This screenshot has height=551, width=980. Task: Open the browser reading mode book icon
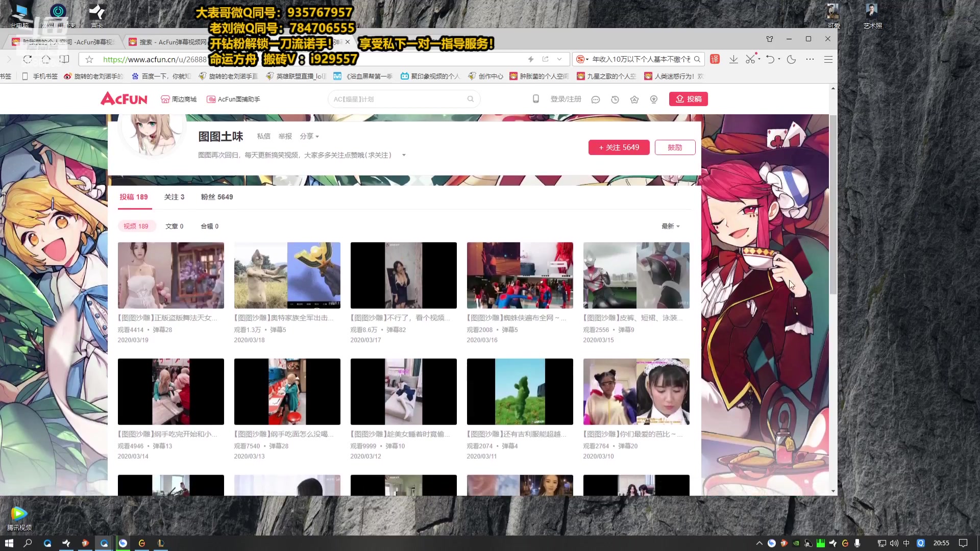point(64,59)
